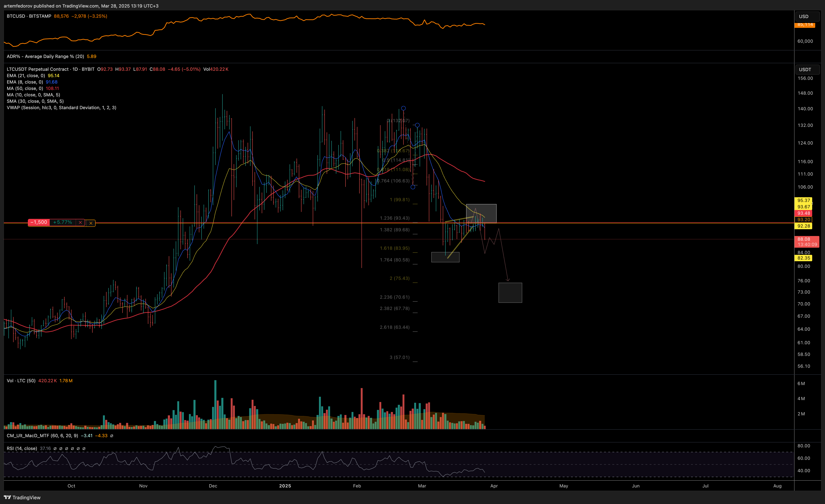The height and width of the screenshot is (504, 825).
Task: Open the USDT currency selector
Action: (807, 70)
